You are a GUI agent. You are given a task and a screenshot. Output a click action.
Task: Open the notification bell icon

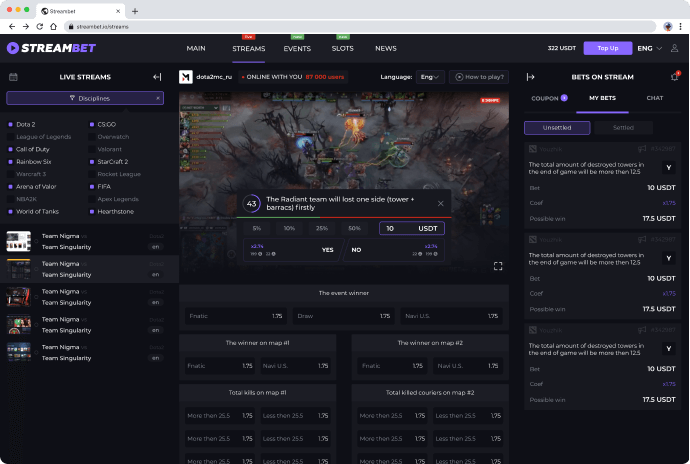[675, 77]
